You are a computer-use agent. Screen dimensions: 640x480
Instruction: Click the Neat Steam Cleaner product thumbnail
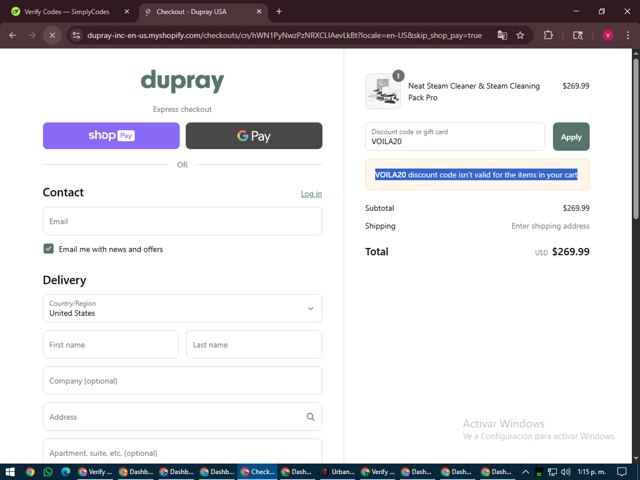383,91
